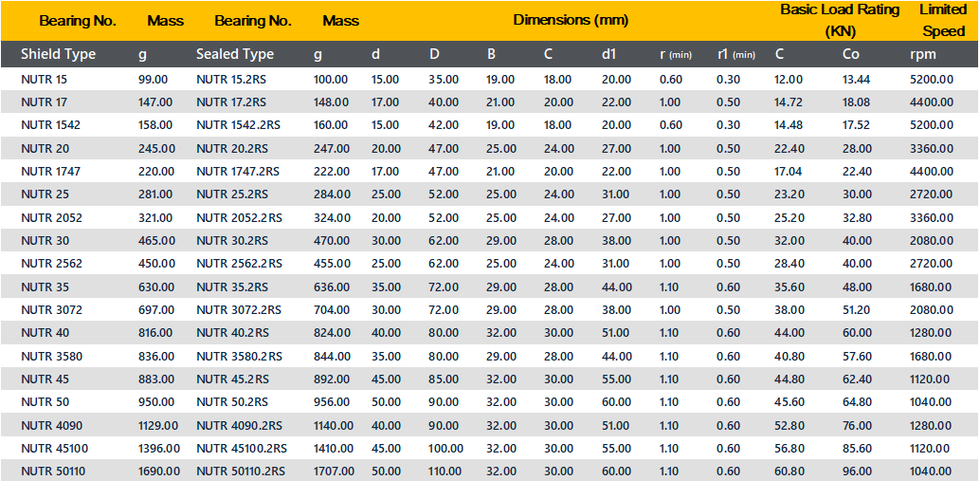Select the Dimensions (mm) header

click(571, 20)
